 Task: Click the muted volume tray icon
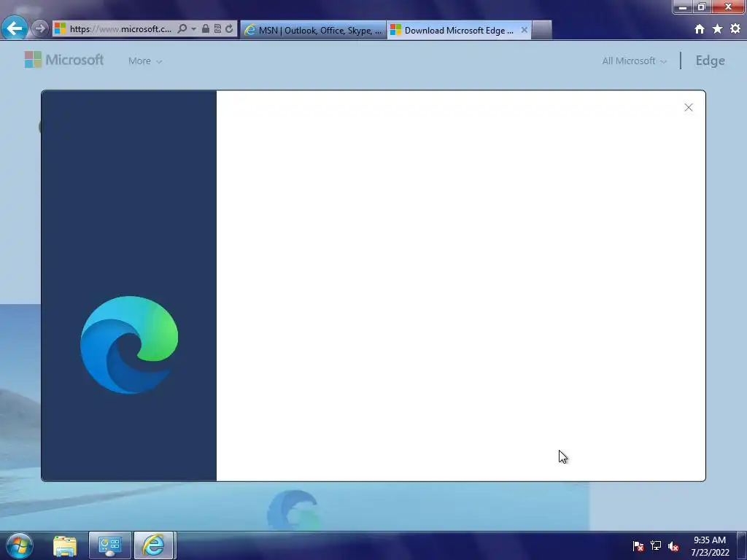(x=673, y=546)
